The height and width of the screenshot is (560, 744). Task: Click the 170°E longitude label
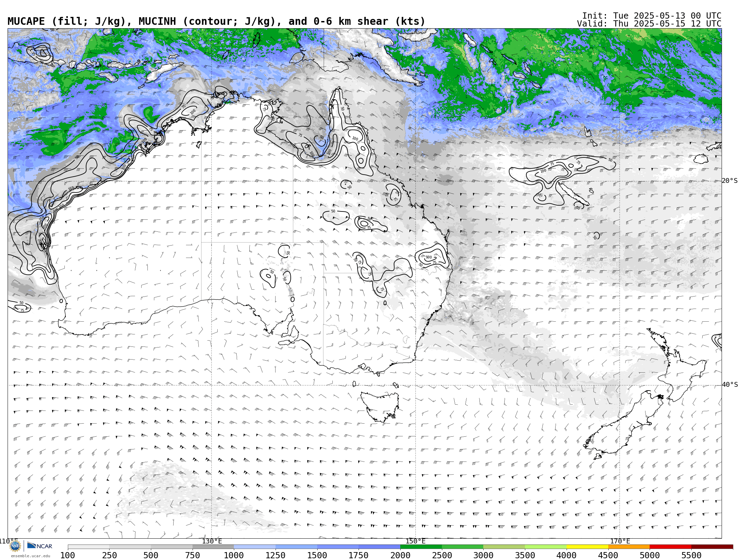620,541
